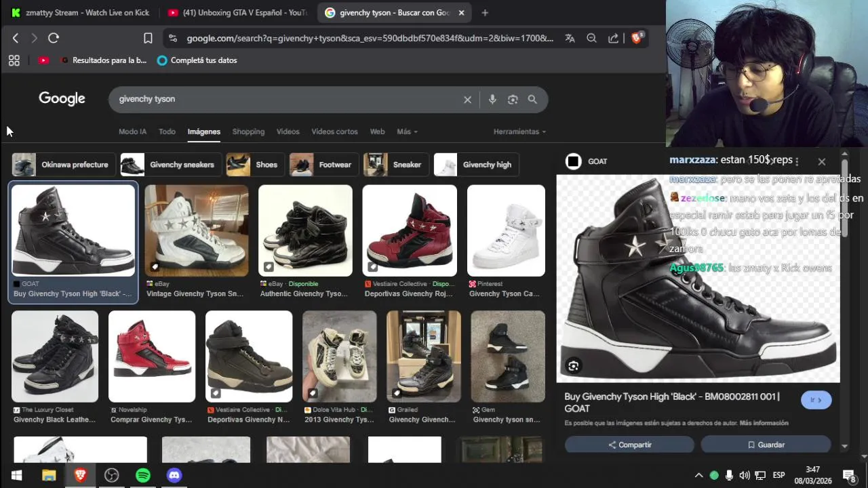
Task: Click the Footwear filter chip
Action: 323,165
